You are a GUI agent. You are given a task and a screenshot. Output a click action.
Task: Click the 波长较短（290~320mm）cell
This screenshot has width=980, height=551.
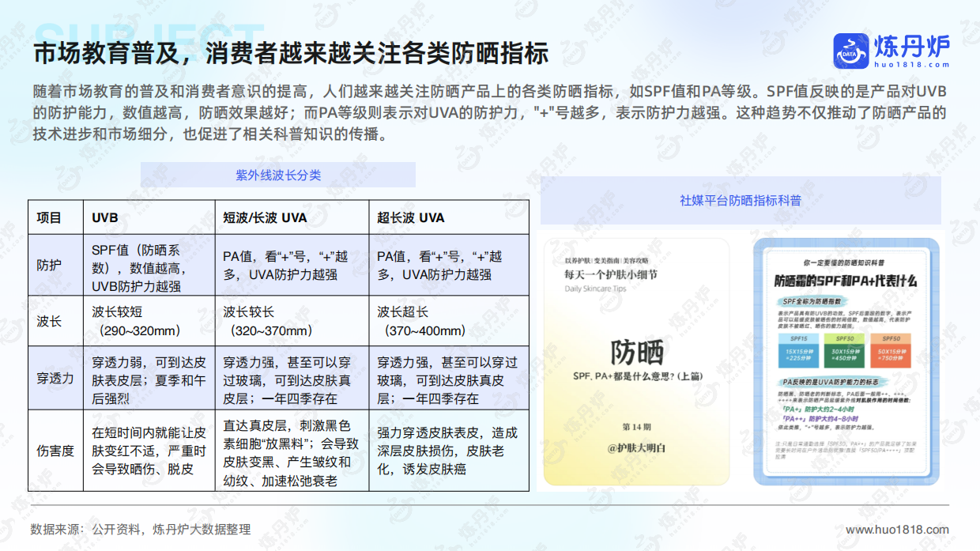point(149,321)
